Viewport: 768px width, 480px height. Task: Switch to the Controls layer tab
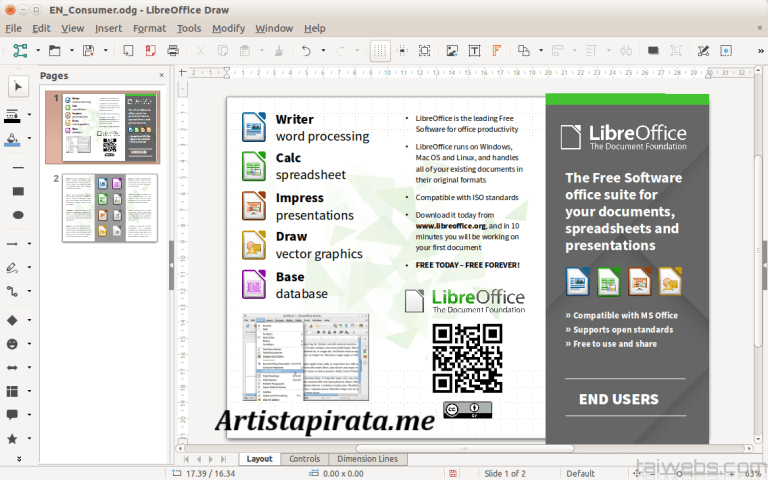click(304, 459)
